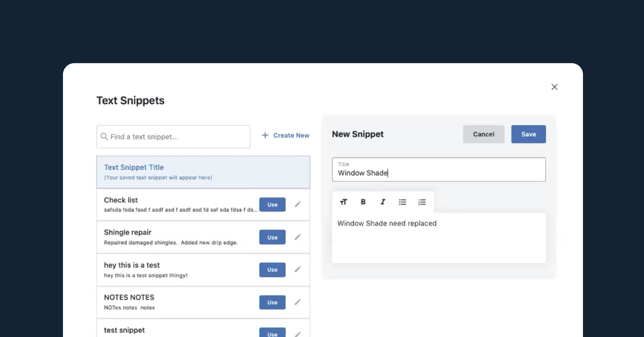
Task: Click the snippet body text area
Action: (439, 240)
